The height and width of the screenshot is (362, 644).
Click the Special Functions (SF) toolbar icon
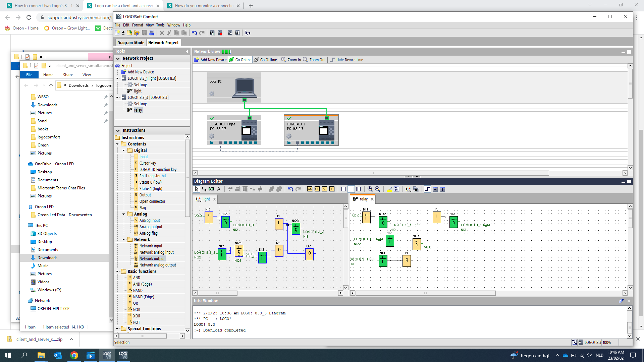[x=324, y=189]
